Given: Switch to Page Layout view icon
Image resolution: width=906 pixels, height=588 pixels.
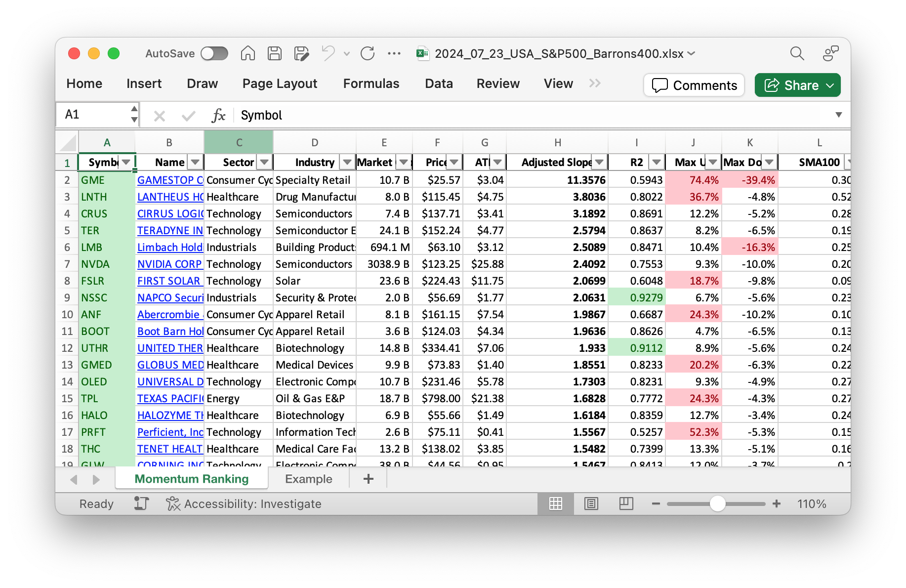Looking at the screenshot, I should point(591,504).
